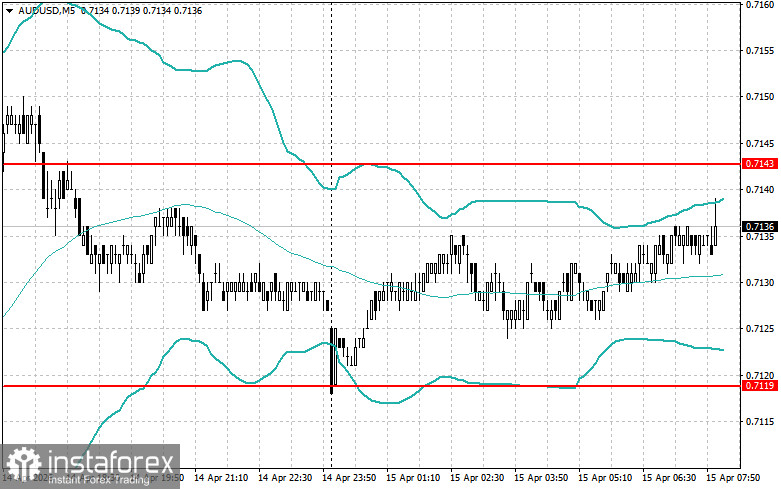781x489 pixels.
Task: Click the 0.7140 price scale value
Action: tap(760, 190)
